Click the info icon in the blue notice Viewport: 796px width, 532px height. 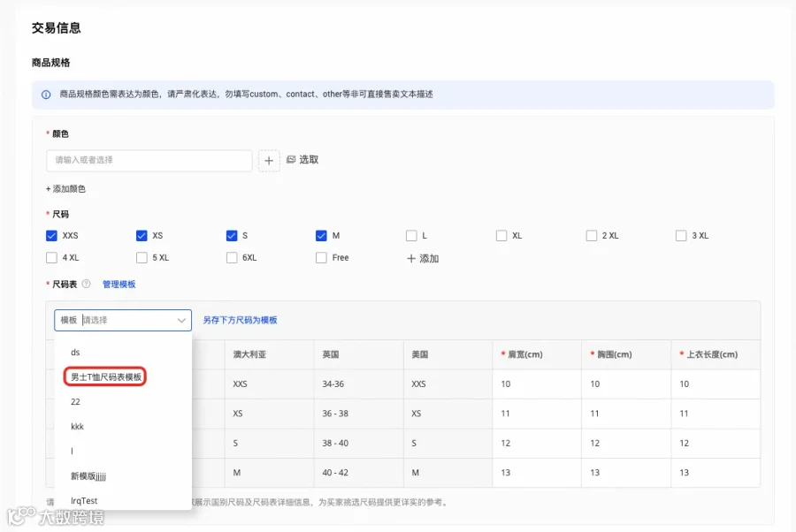[46, 95]
